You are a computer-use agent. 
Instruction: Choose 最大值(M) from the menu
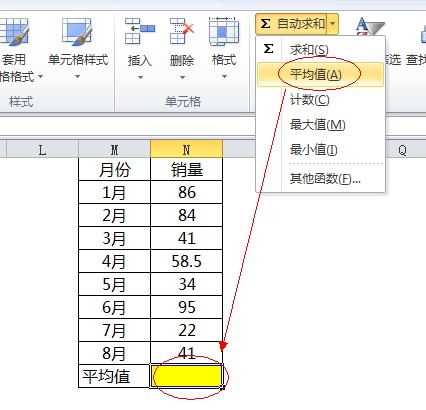point(320,125)
